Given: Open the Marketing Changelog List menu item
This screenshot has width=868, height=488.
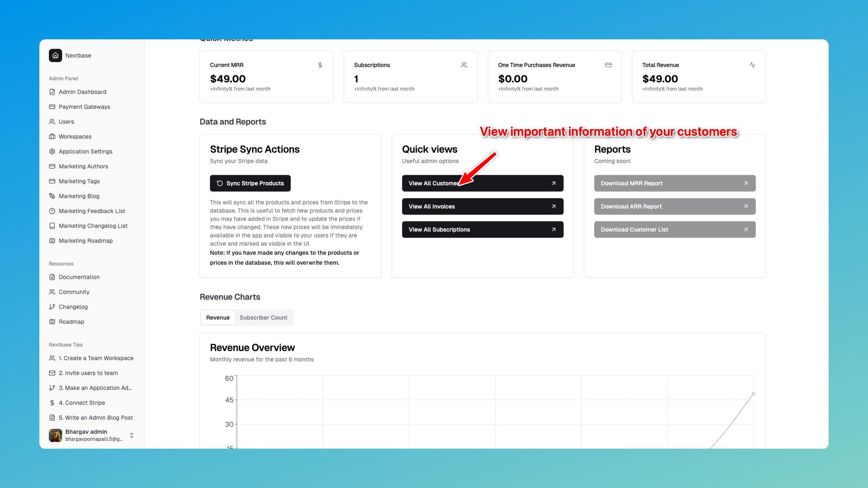Looking at the screenshot, I should click(x=93, y=226).
